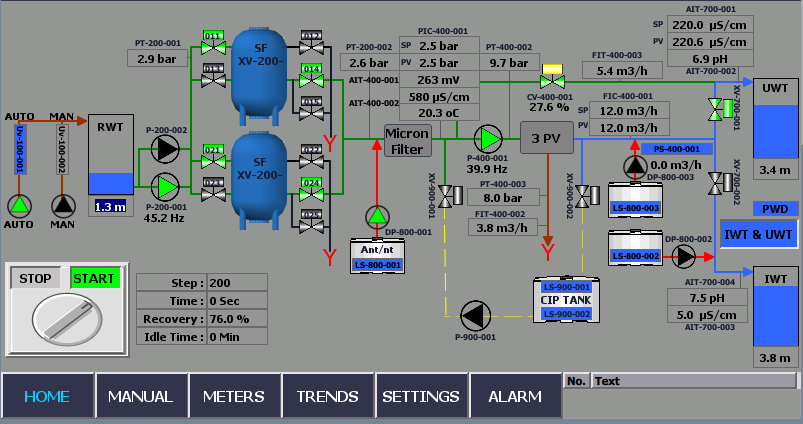Open the TRENDS screen
803x424 pixels.
(327, 396)
